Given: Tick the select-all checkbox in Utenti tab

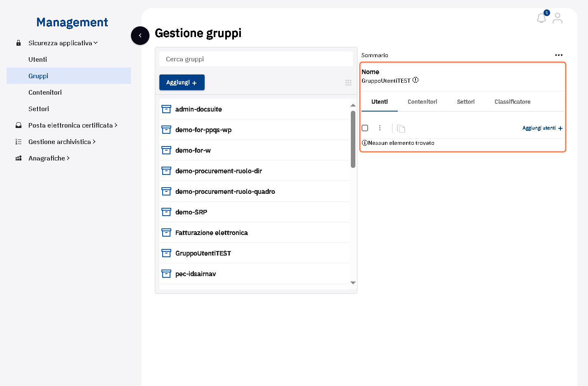Looking at the screenshot, I should click(365, 128).
